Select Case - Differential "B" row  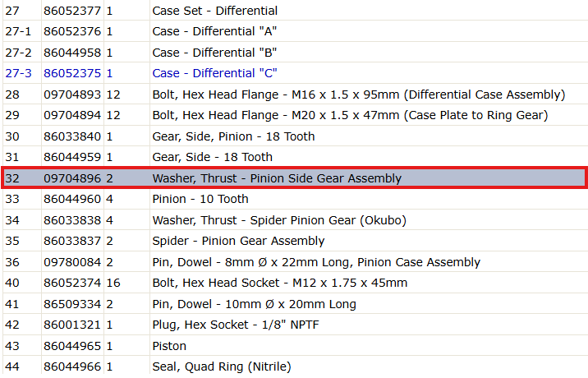coord(296,52)
